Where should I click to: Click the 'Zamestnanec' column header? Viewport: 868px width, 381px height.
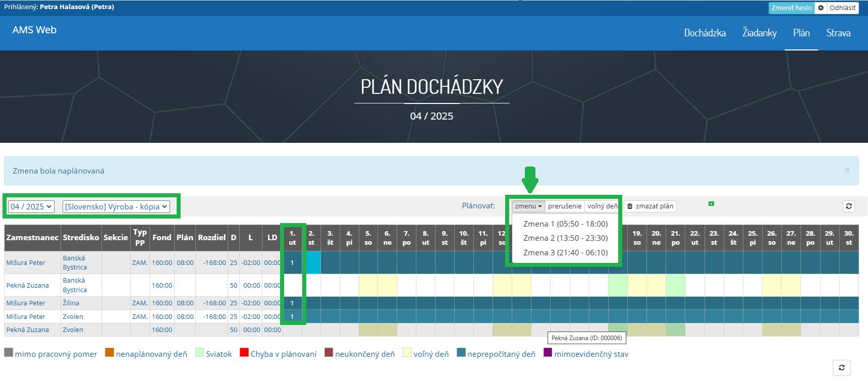pyautogui.click(x=32, y=237)
